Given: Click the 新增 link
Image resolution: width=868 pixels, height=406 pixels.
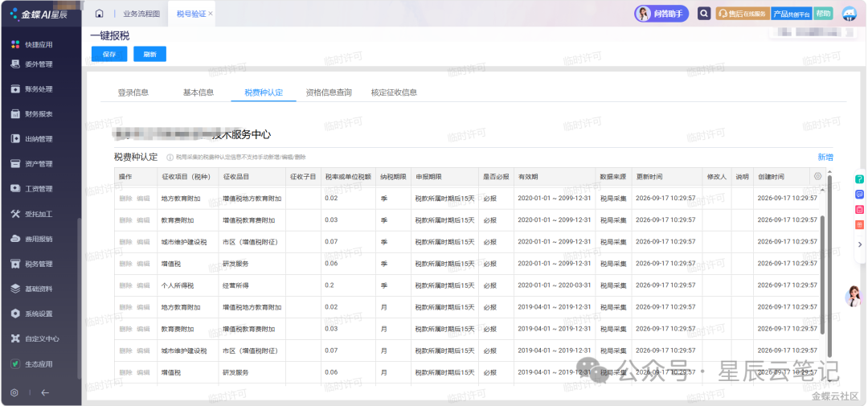Looking at the screenshot, I should click(825, 158).
